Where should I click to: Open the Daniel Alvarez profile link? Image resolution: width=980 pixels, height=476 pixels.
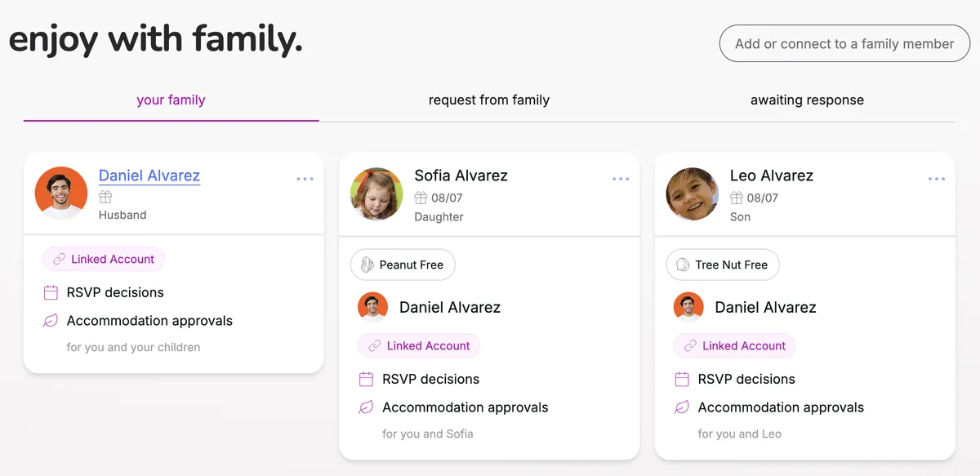149,176
